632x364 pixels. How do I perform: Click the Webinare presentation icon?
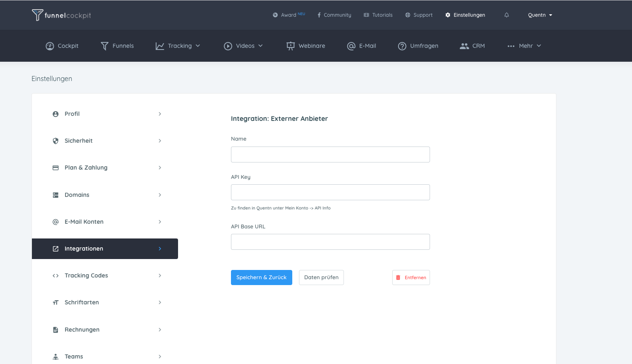click(x=290, y=46)
